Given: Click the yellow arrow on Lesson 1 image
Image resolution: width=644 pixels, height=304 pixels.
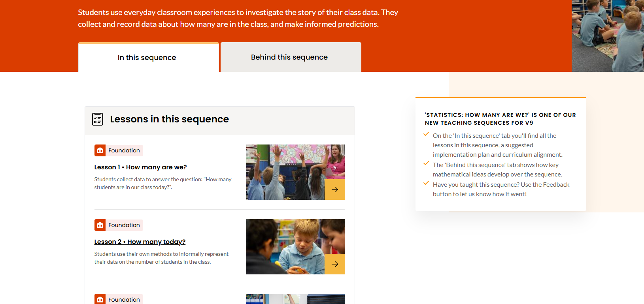Looking at the screenshot, I should 335,190.
